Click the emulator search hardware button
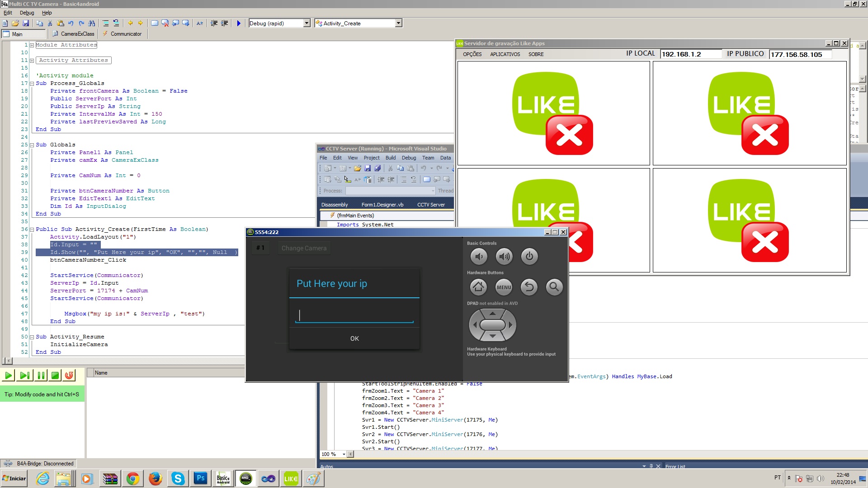Viewport: 868px width, 488px height. (x=554, y=287)
